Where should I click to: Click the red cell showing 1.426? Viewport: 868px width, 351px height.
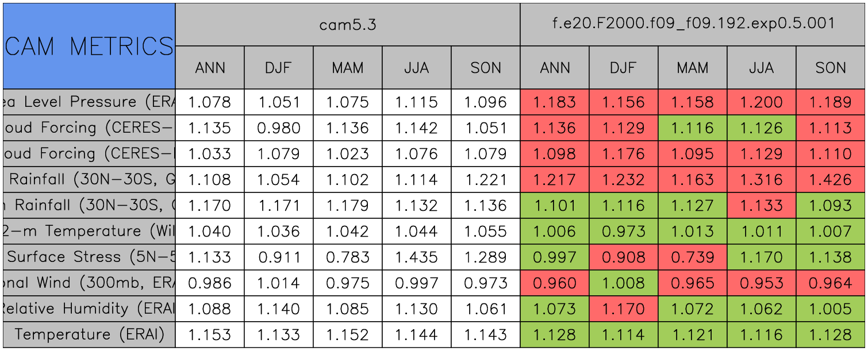(x=831, y=180)
